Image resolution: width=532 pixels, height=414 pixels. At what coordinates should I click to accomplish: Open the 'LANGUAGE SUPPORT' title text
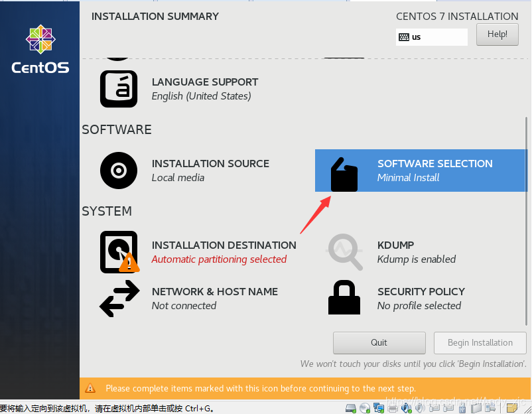point(205,82)
